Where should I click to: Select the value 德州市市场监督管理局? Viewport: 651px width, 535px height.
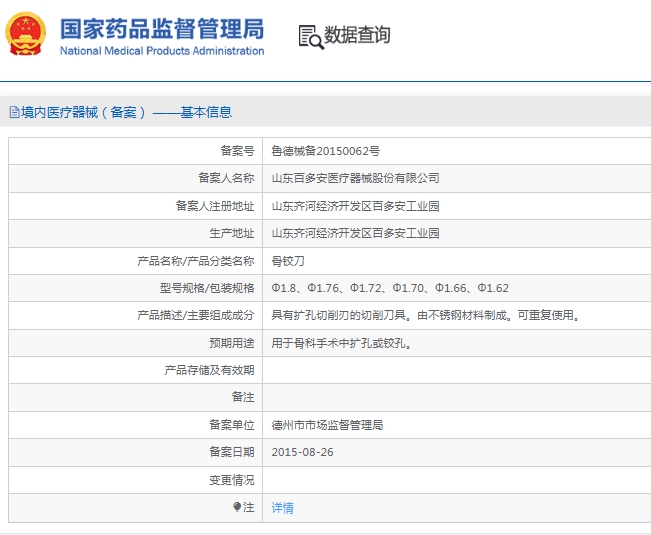[327, 425]
